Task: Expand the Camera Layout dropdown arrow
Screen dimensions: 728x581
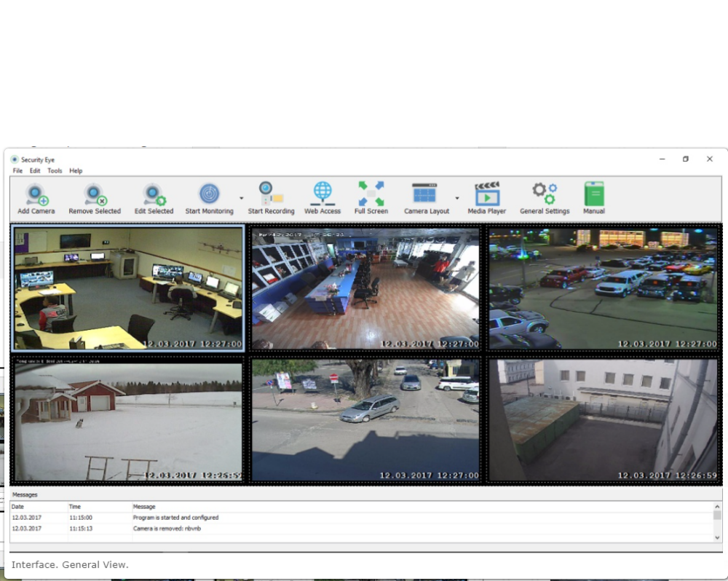Action: (457, 198)
